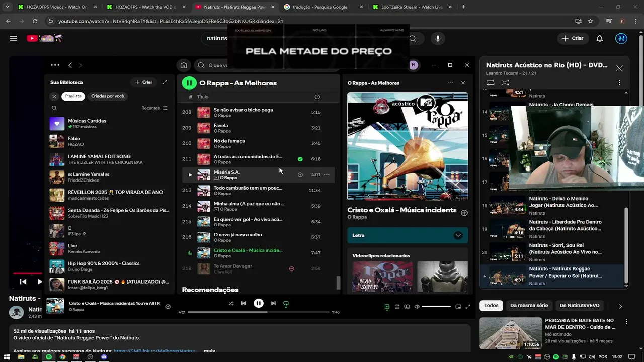Enter Spotify full screen mode
This screenshot has width=644, height=362.
click(x=468, y=307)
